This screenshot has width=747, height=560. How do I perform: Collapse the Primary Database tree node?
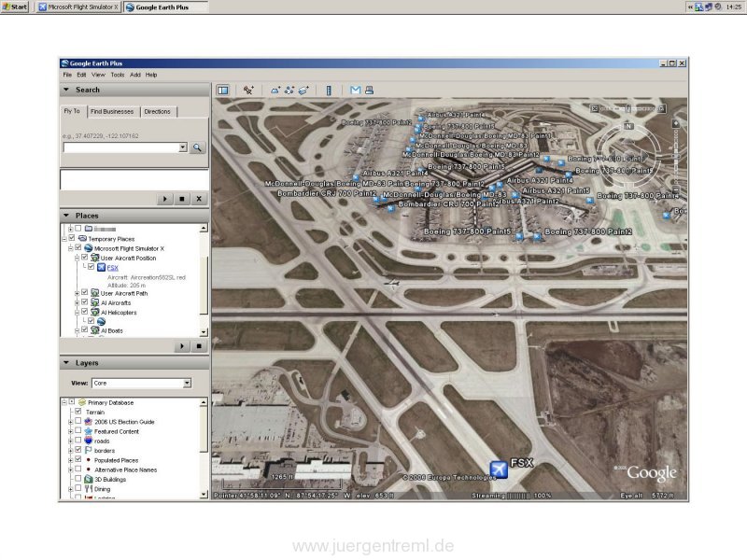point(64,402)
